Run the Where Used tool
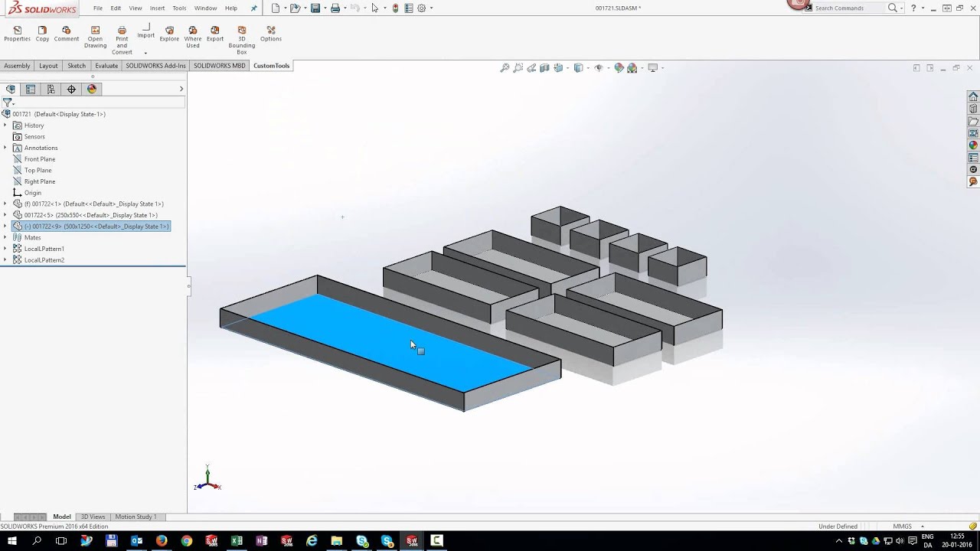The image size is (980, 551). pyautogui.click(x=193, y=37)
